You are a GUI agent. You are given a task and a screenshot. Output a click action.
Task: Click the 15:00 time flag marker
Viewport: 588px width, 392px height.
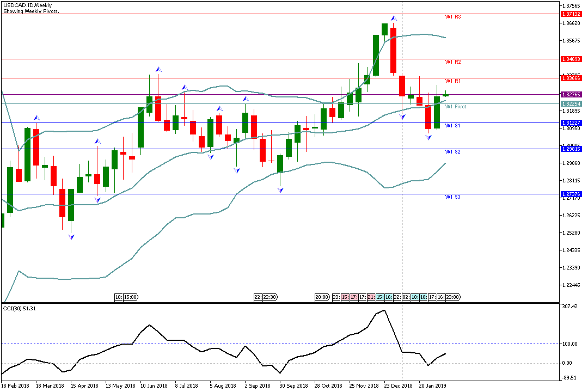[x=131, y=297]
